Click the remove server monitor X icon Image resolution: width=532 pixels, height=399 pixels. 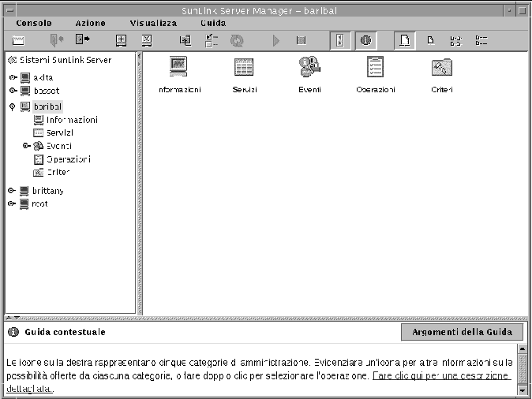tap(147, 40)
